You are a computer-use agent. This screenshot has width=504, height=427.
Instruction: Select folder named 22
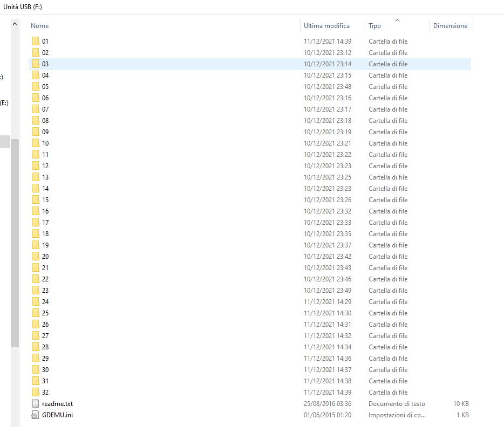pos(45,279)
